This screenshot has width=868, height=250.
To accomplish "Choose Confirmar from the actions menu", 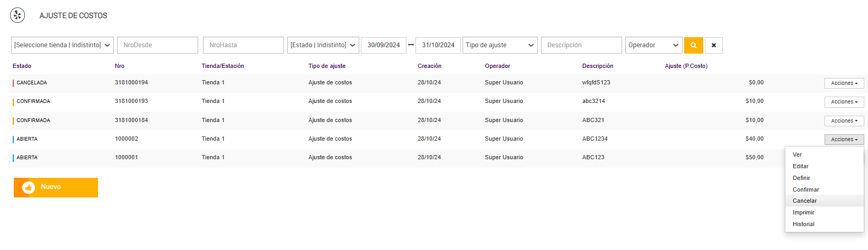I will tap(805, 189).
